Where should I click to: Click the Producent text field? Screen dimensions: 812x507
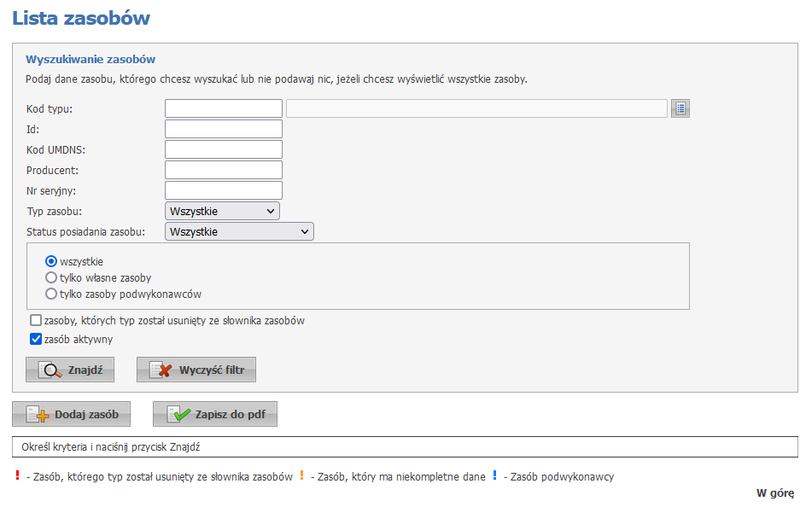pos(224,170)
